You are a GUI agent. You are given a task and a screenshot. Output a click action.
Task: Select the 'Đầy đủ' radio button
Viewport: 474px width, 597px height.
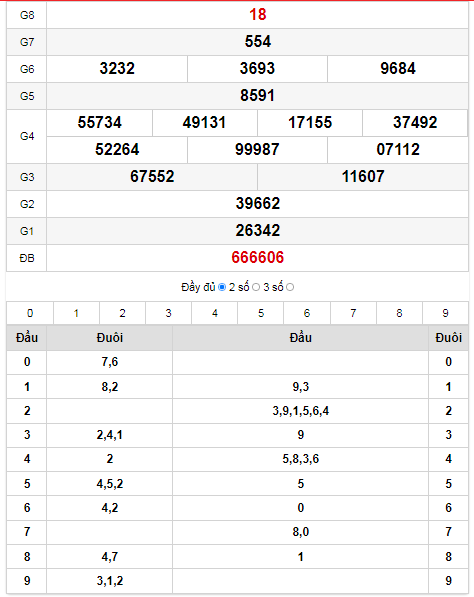(222, 287)
